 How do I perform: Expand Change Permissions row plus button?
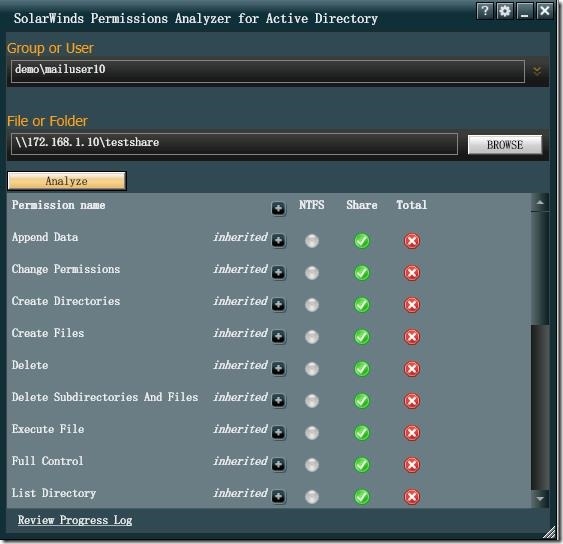(x=278, y=273)
